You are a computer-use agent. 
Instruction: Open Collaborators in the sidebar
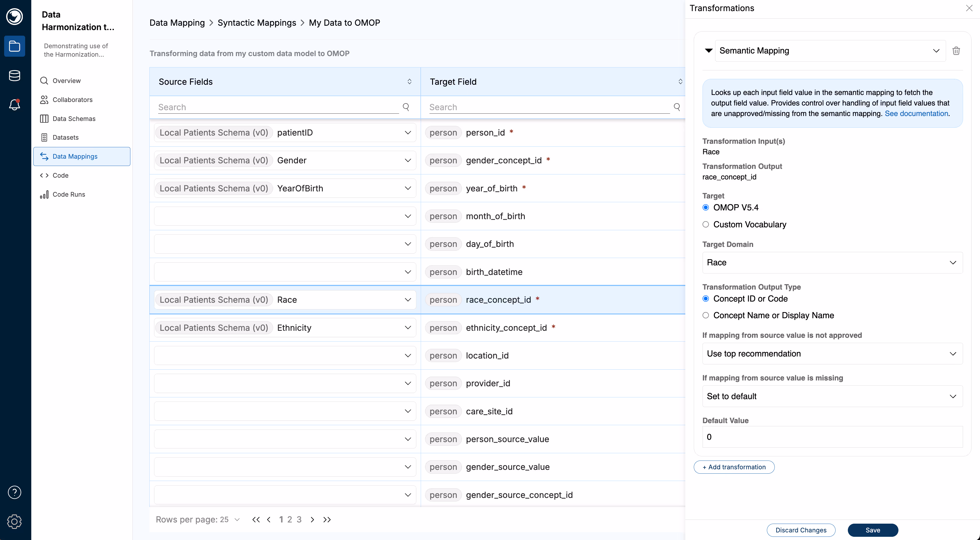(82, 100)
